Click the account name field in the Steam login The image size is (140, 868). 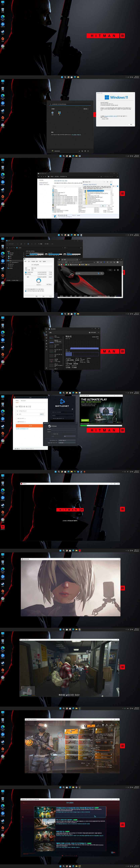click(64, 429)
